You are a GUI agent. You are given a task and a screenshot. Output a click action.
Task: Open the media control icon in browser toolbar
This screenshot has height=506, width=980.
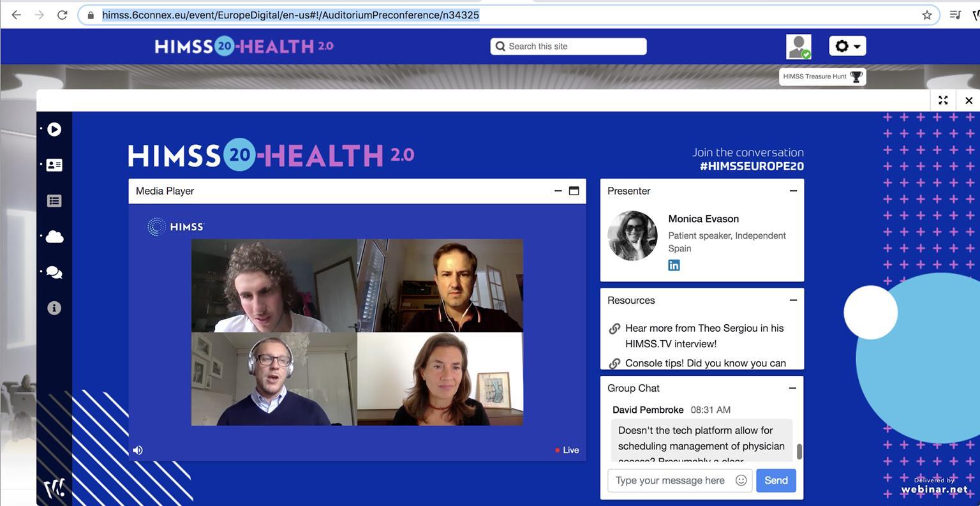(955, 15)
